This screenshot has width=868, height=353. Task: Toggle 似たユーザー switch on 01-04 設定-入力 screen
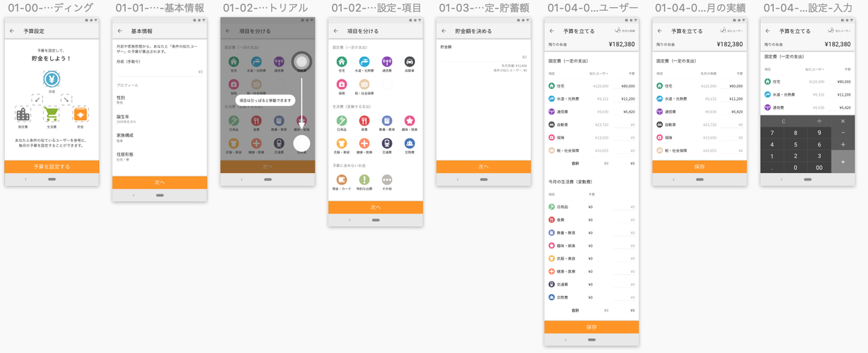click(840, 31)
